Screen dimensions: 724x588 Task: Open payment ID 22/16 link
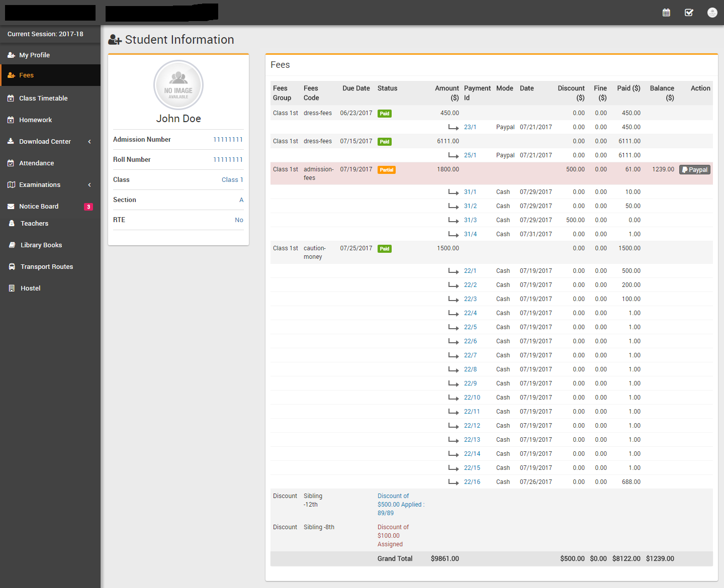(472, 482)
